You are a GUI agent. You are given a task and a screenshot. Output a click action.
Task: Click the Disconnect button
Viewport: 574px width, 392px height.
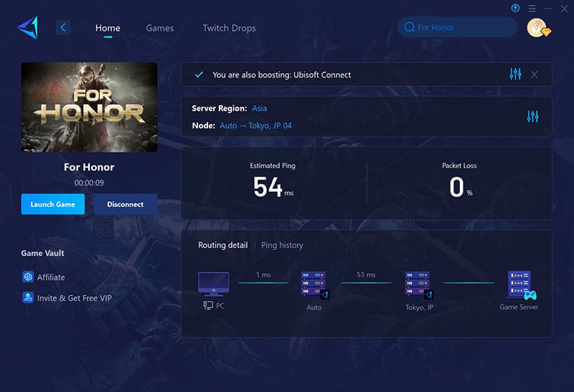[x=125, y=204]
